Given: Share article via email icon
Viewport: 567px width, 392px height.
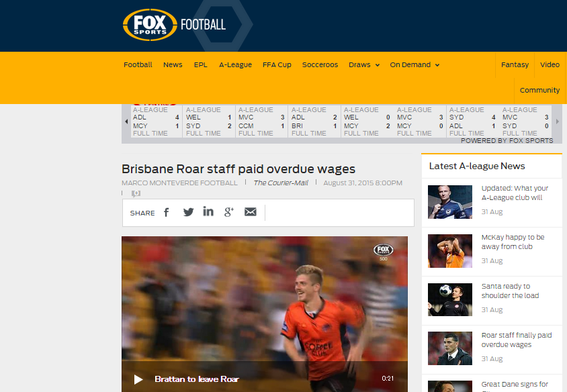Looking at the screenshot, I should 250,212.
